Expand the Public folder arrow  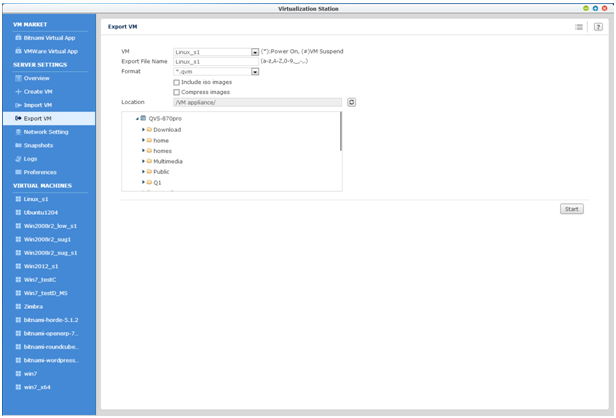tap(143, 172)
